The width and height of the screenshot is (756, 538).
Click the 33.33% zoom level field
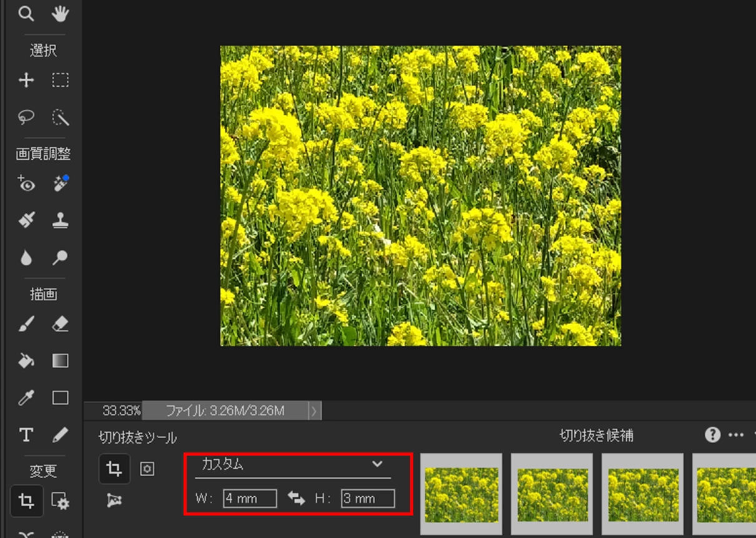(x=121, y=411)
